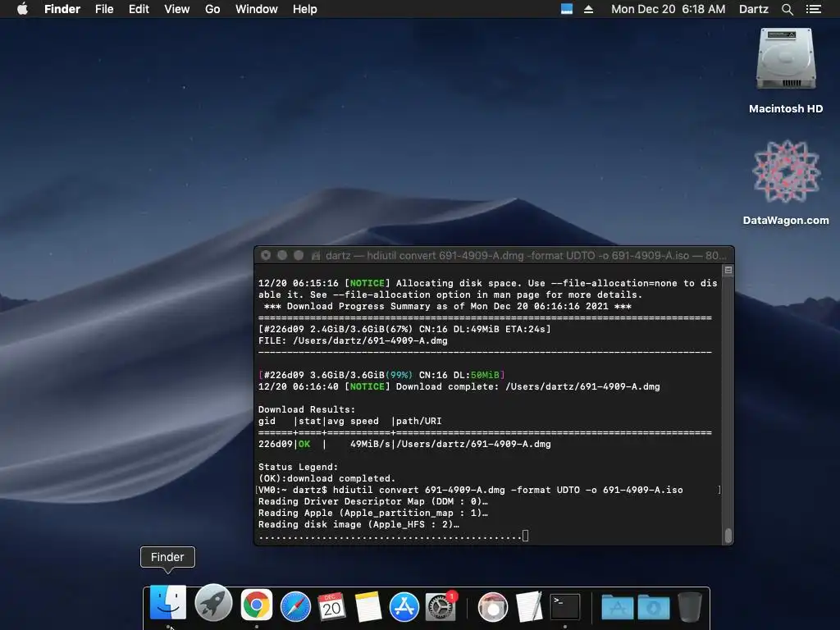Open the Dartz user menu
This screenshot has height=630, width=840.
pos(753,9)
